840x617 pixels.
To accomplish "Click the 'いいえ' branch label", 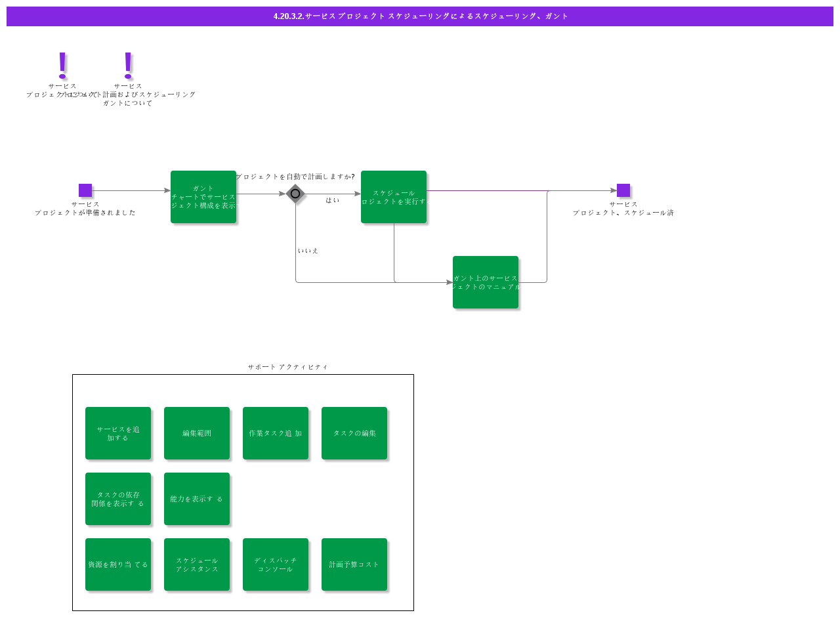I will pyautogui.click(x=308, y=251).
